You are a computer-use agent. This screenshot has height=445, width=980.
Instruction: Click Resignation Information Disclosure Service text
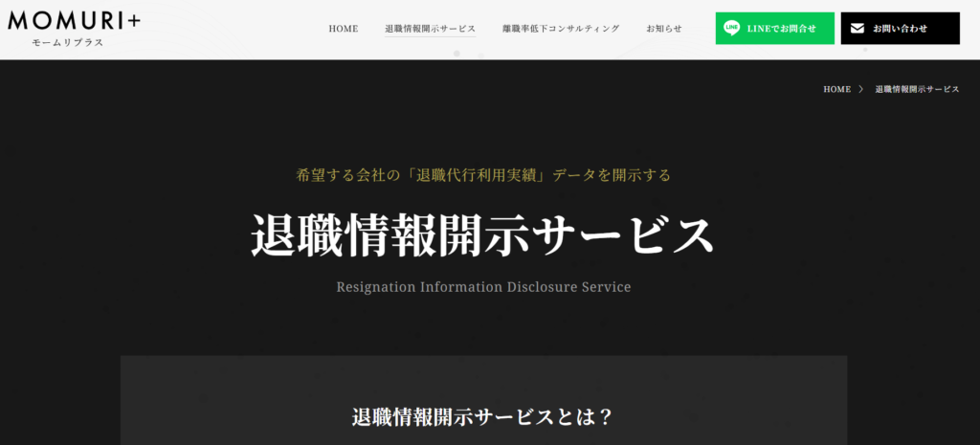point(483,287)
